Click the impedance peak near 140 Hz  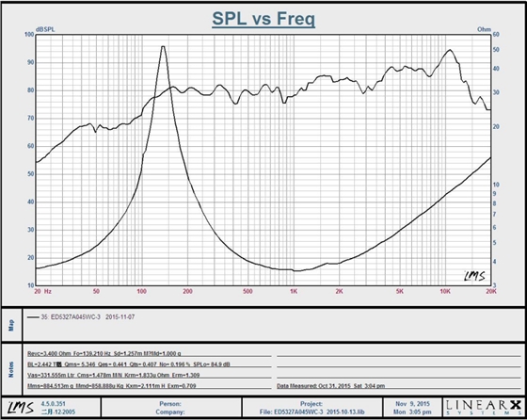(x=163, y=47)
